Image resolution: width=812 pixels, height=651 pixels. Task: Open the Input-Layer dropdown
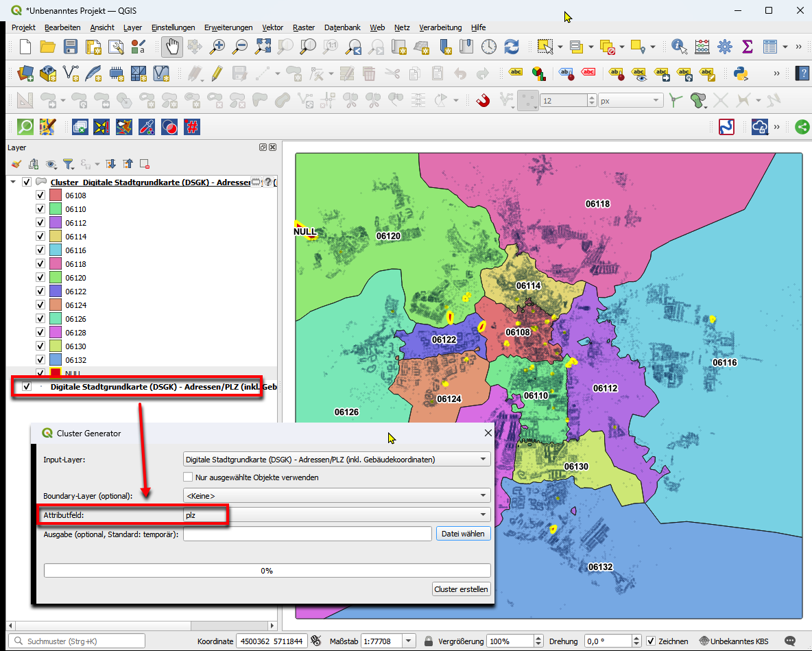click(336, 459)
